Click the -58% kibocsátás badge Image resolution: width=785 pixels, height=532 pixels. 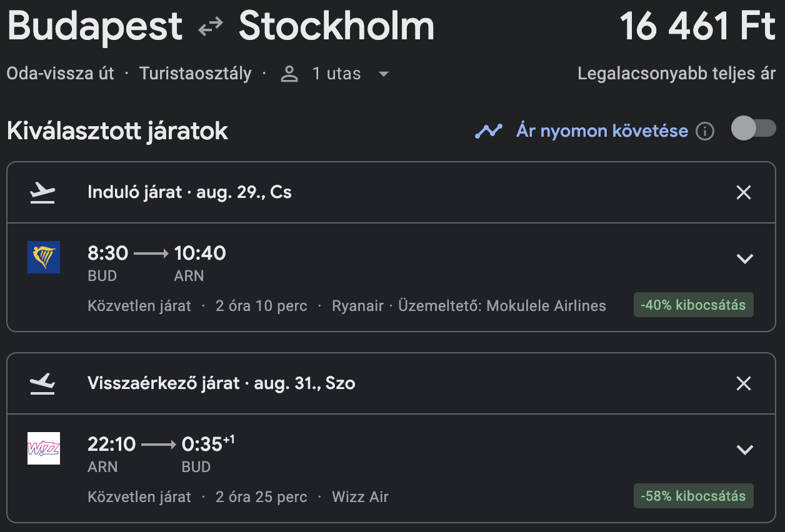pyautogui.click(x=693, y=496)
